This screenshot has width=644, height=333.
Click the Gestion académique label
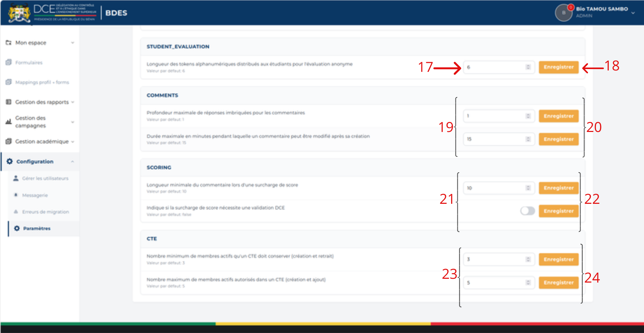pyautogui.click(x=42, y=142)
